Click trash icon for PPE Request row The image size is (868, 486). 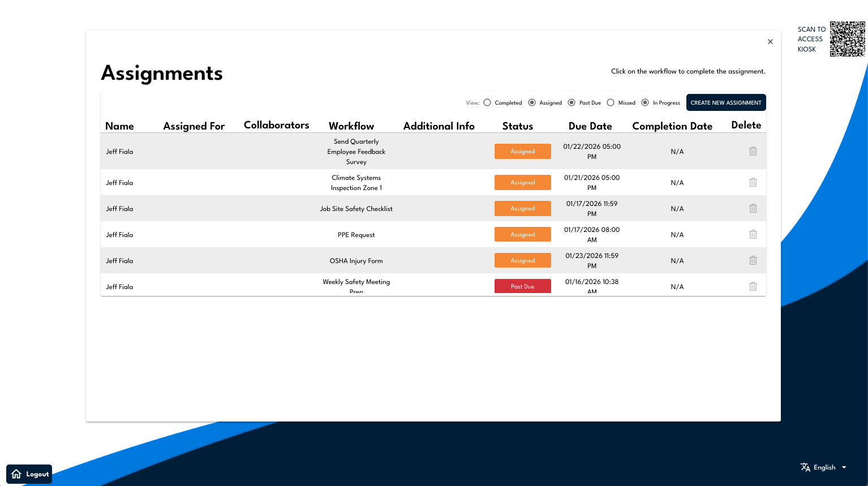click(753, 235)
